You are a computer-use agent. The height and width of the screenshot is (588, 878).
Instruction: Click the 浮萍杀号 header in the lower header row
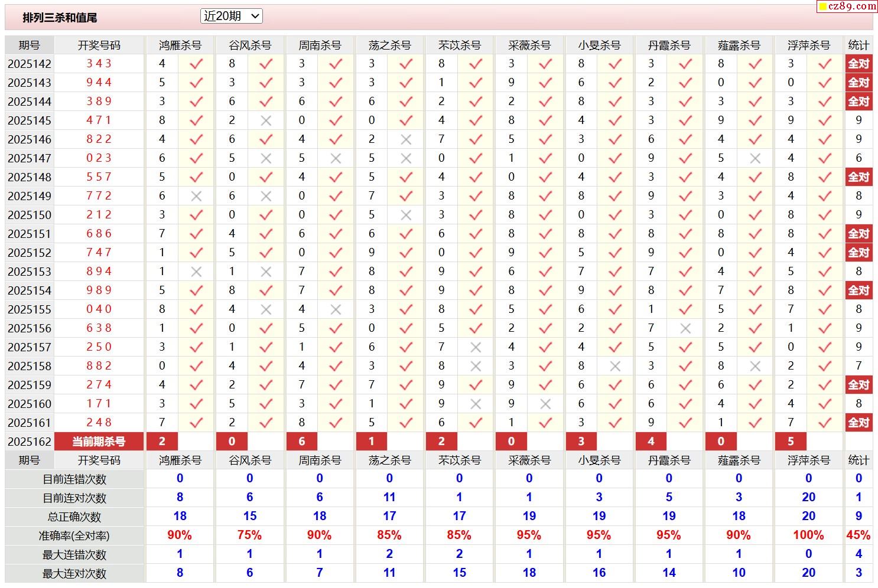coord(808,460)
